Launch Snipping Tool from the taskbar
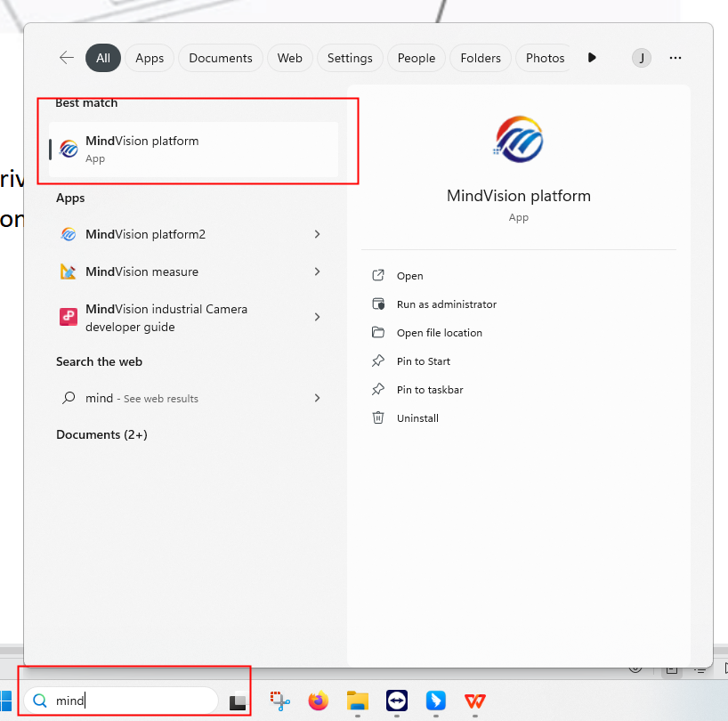 279,701
